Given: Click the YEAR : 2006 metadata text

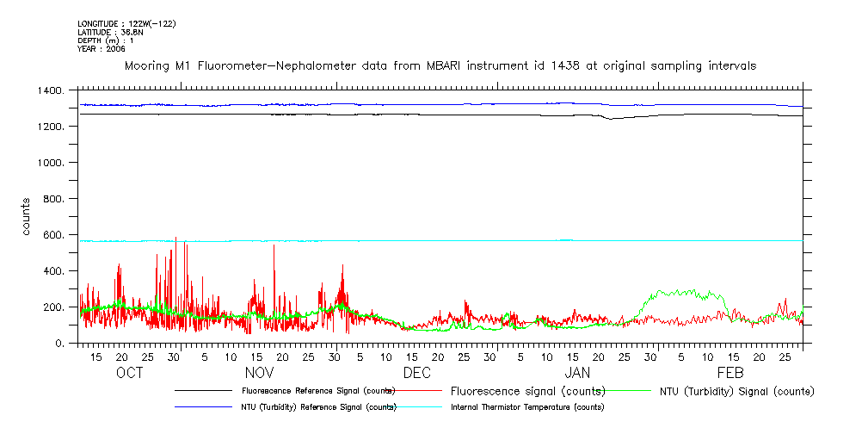Looking at the screenshot, I should 102,49.
